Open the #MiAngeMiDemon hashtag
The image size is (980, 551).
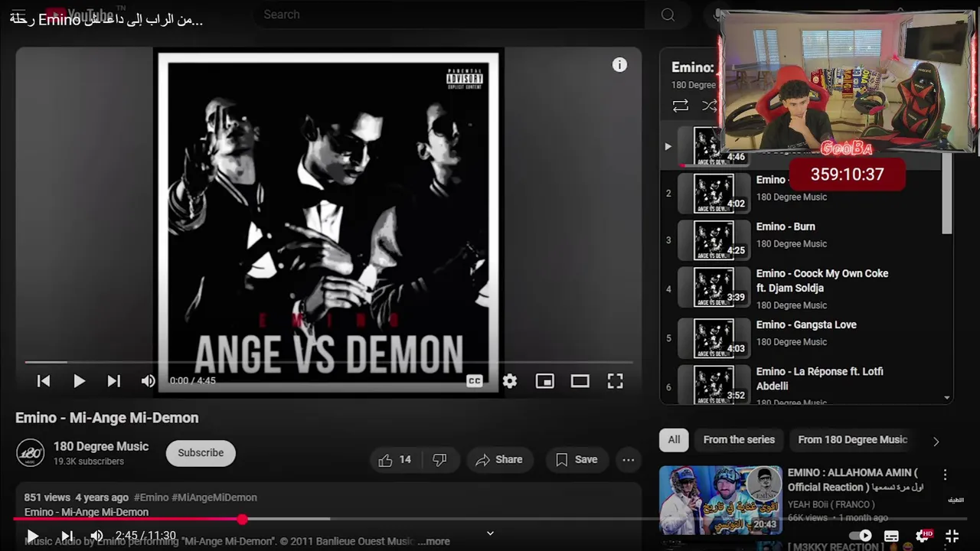(x=214, y=497)
